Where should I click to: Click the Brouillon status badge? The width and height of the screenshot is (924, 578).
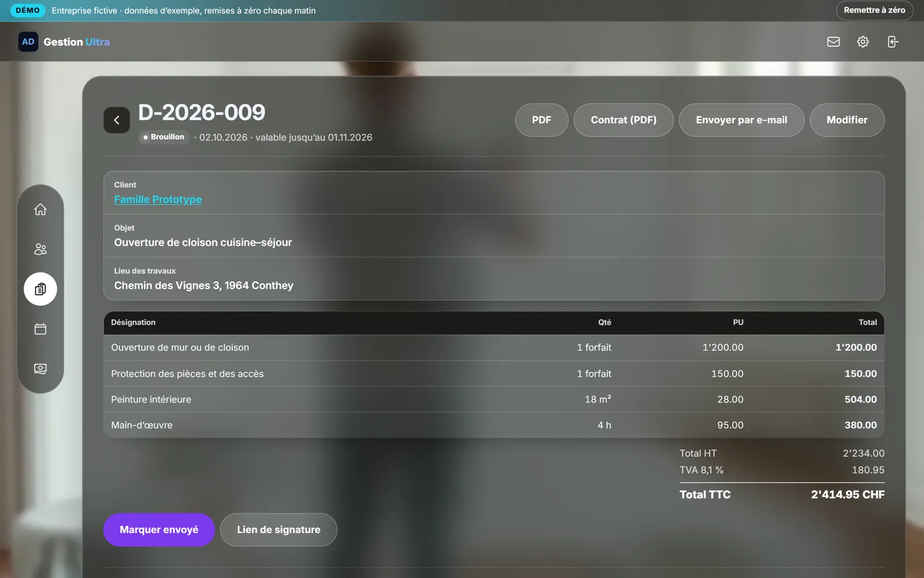pos(164,137)
